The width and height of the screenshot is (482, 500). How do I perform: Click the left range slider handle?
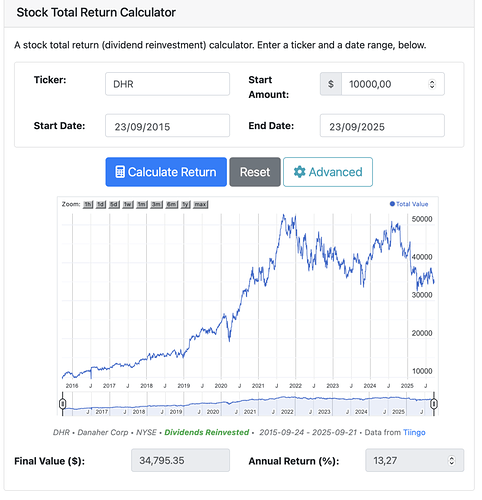point(62,404)
